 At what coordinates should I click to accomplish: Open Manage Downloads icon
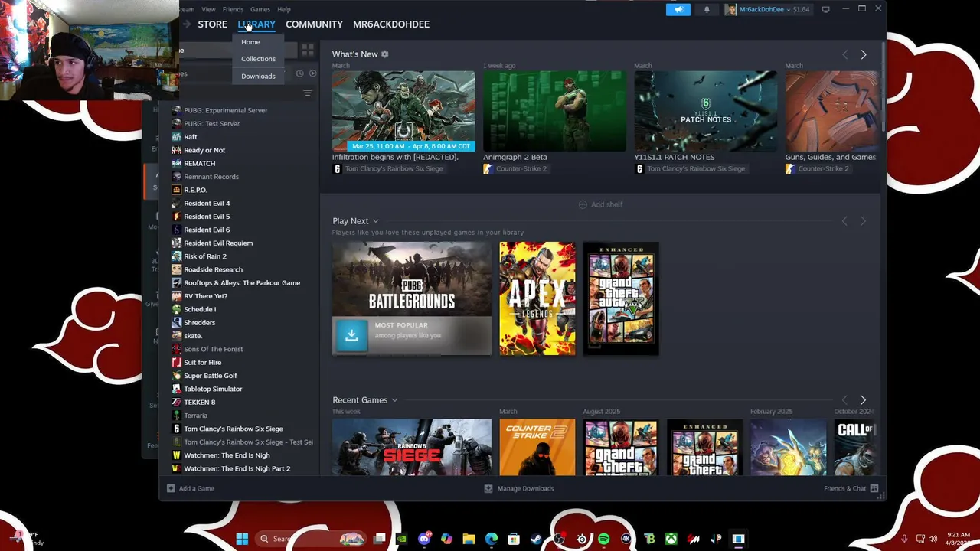coord(488,488)
